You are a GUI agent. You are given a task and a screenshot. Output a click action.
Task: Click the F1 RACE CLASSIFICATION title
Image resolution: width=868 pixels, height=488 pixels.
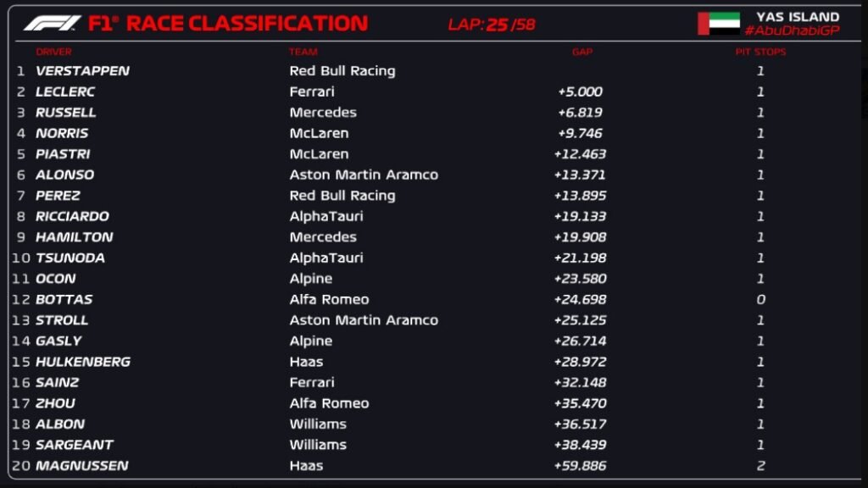(228, 23)
